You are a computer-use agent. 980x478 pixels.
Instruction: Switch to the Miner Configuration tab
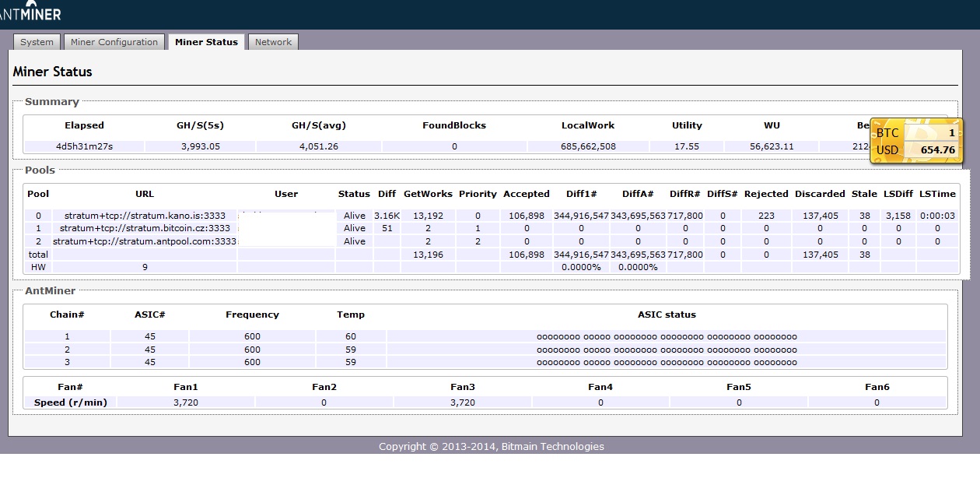point(114,42)
